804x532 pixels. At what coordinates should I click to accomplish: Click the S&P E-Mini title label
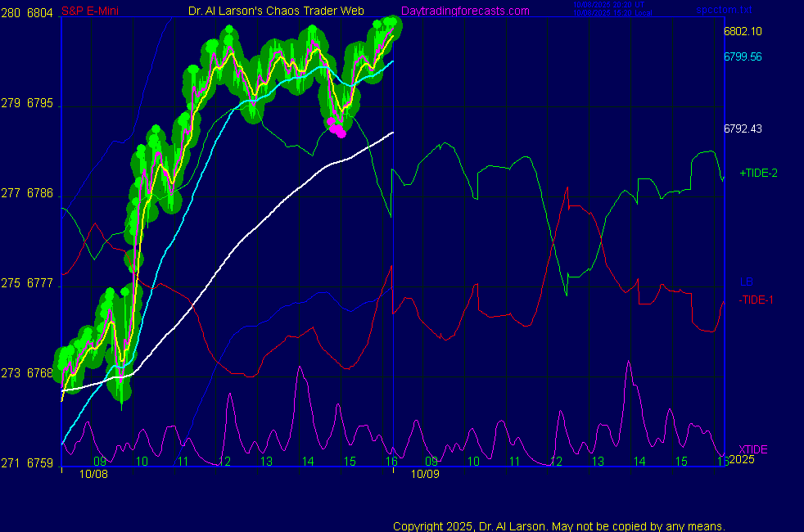(x=91, y=11)
